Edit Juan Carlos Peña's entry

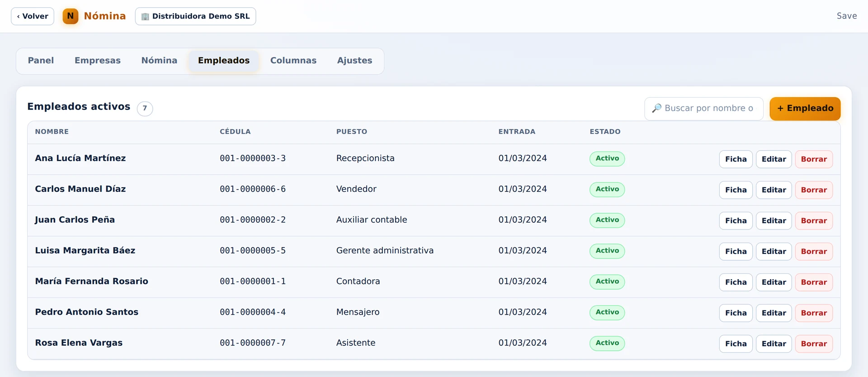(774, 221)
